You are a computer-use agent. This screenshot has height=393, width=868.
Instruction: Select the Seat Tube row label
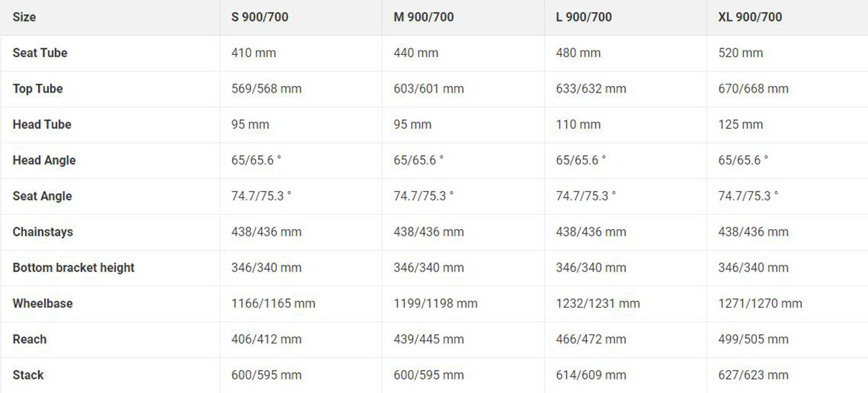pyautogui.click(x=40, y=53)
